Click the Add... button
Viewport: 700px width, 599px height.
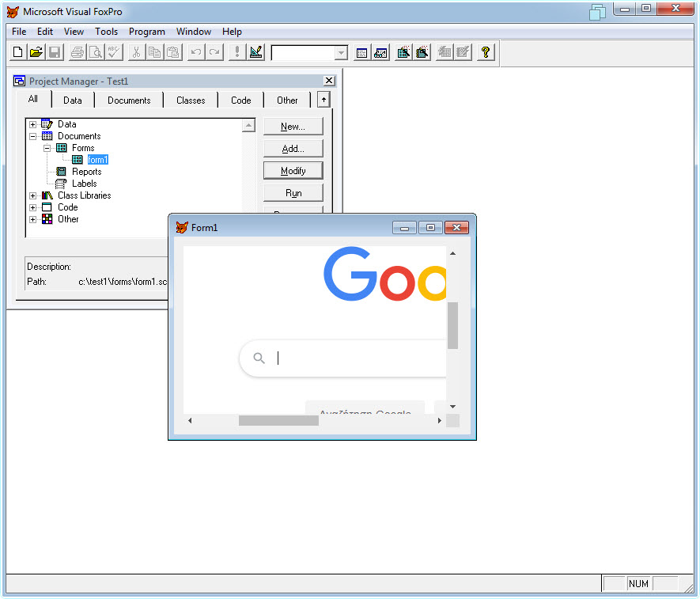(293, 149)
